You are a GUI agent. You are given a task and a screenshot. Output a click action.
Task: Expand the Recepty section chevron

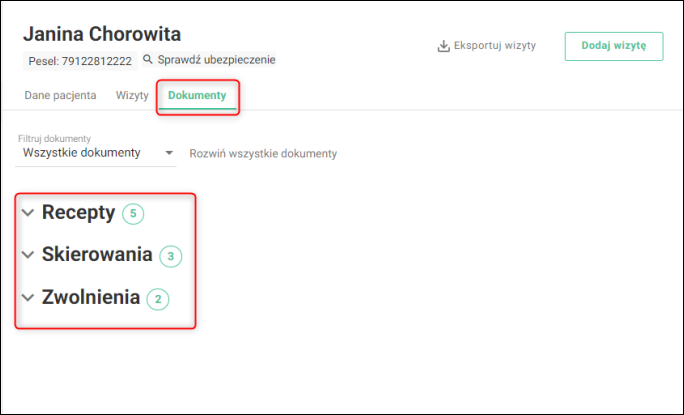[28, 213]
